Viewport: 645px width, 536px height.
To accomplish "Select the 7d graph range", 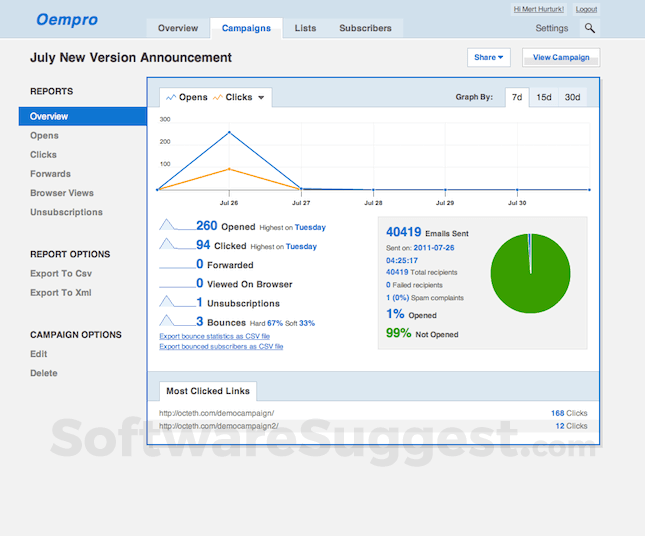I will click(516, 98).
